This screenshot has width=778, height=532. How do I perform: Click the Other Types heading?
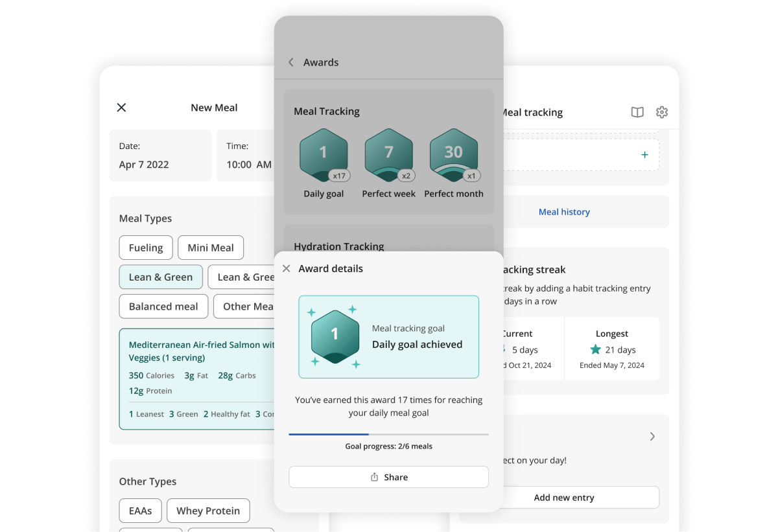click(148, 481)
